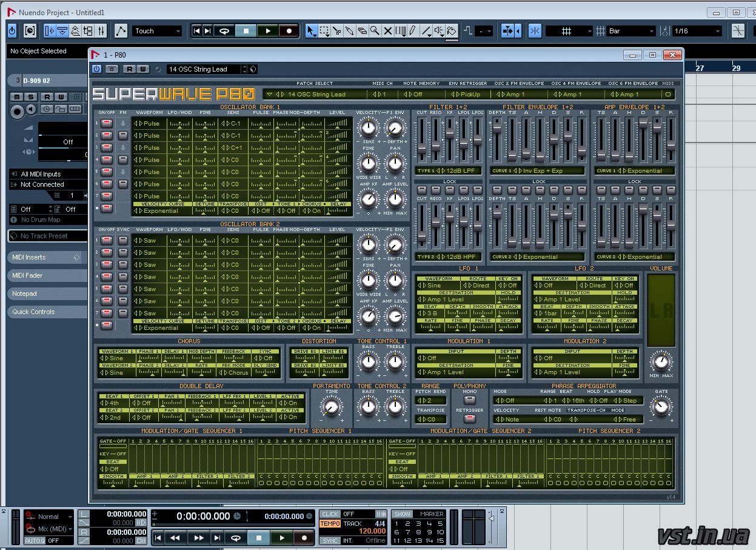The width and height of the screenshot is (756, 550).
Task: Open Filter TYPE 2 12dB HPF selector
Action: pos(447,257)
